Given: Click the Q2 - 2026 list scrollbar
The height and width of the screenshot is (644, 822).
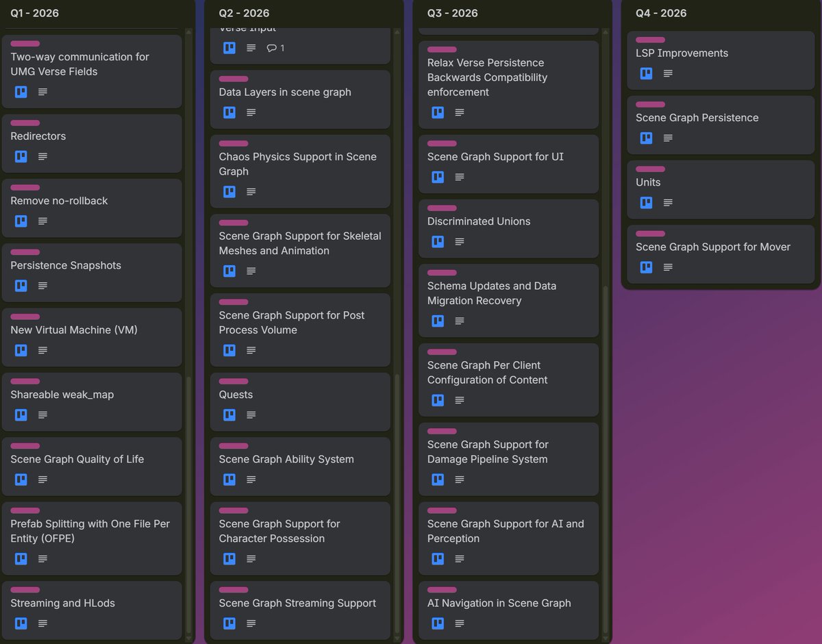Looking at the screenshot, I should pyautogui.click(x=397, y=504).
